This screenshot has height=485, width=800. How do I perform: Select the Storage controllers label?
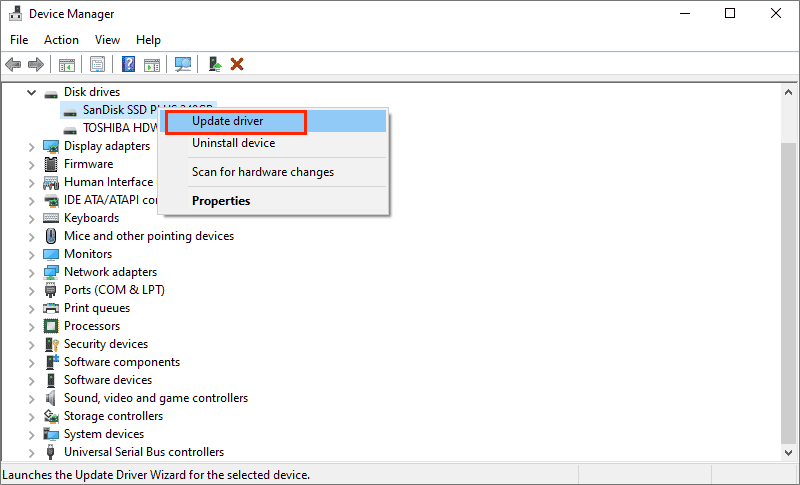coord(113,416)
